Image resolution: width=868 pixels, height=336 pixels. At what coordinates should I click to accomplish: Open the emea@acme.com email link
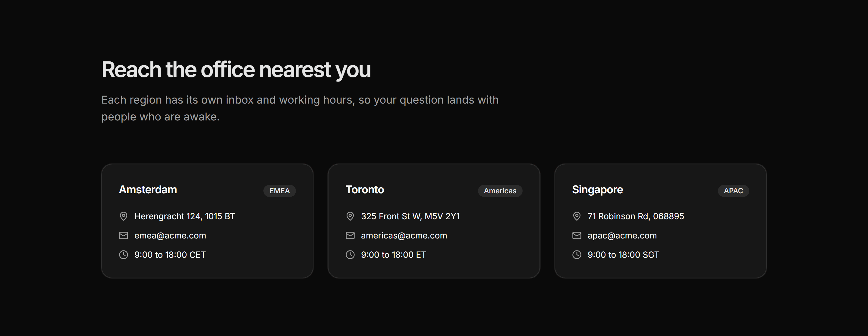170,236
